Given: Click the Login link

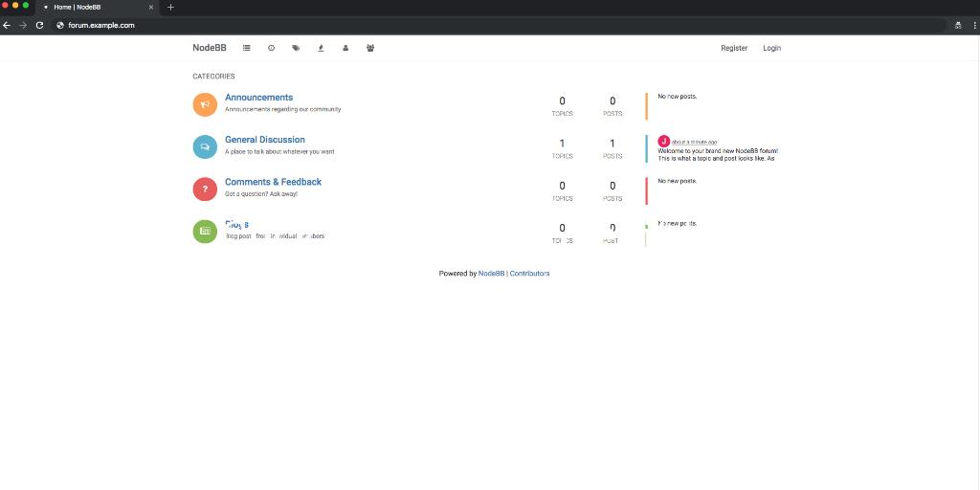Looking at the screenshot, I should (772, 48).
